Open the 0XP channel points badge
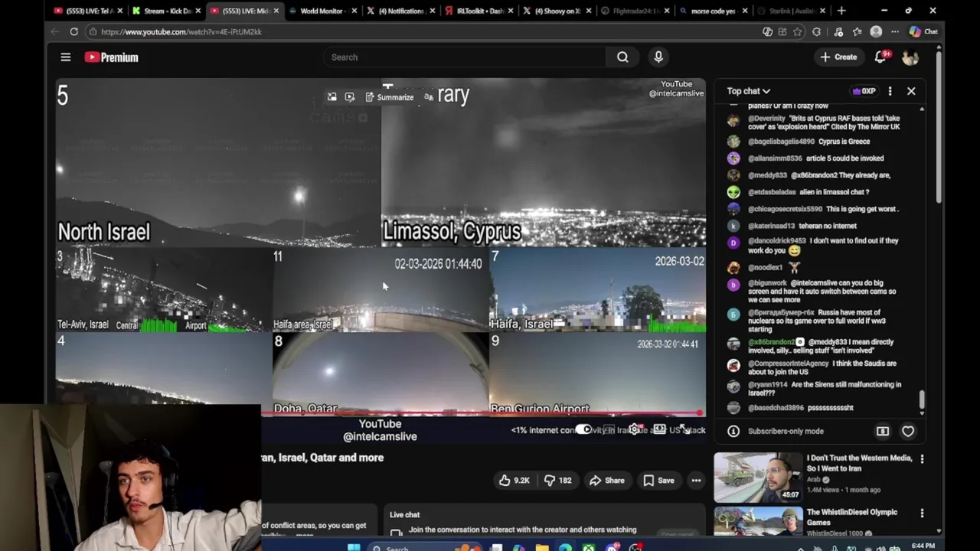The image size is (980, 551). [x=864, y=91]
